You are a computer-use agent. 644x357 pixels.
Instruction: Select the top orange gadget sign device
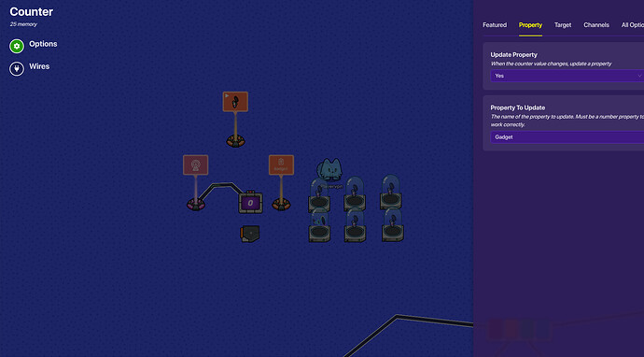point(235,120)
